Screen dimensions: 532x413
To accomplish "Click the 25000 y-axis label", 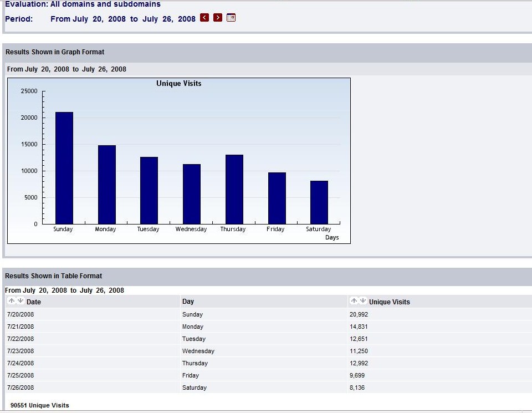I will point(29,91).
